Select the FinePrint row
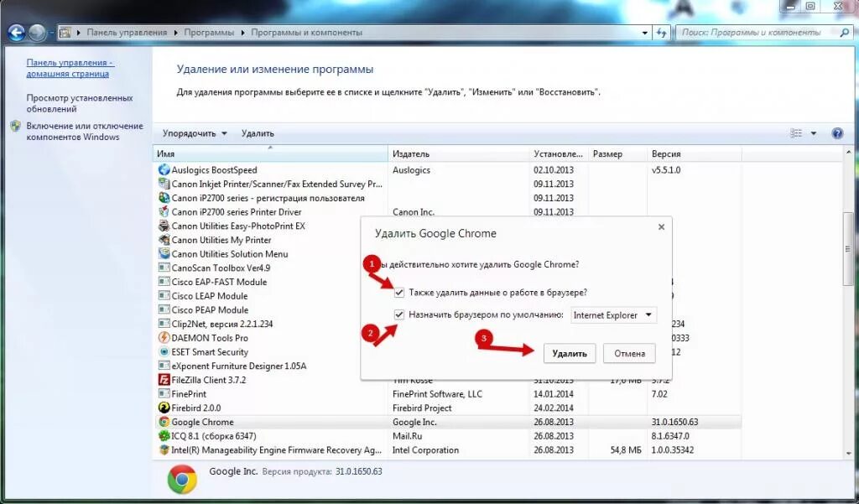This screenshot has width=859, height=504. [446, 394]
